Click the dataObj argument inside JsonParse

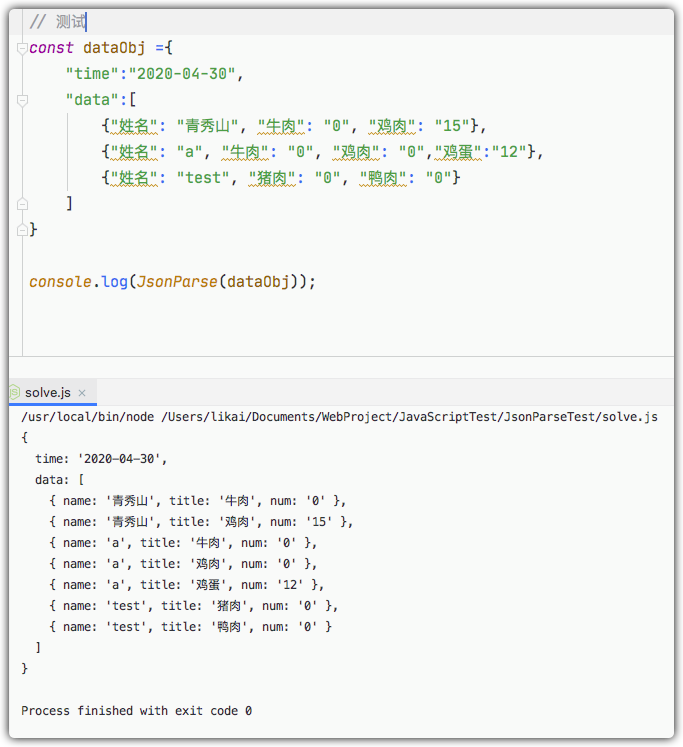coord(258,282)
